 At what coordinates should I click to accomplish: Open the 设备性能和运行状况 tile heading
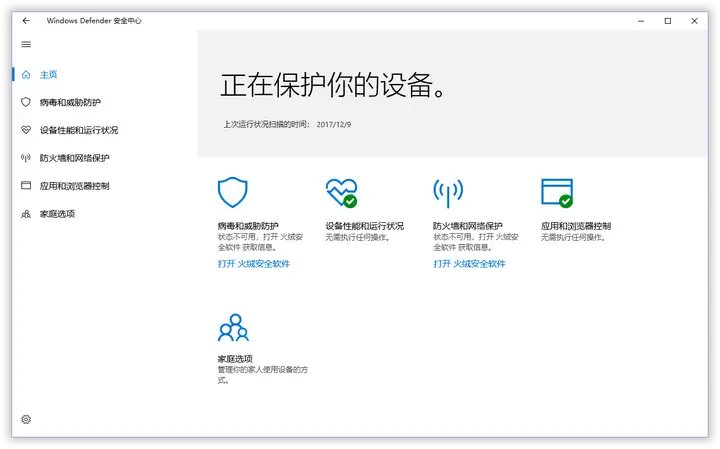pyautogui.click(x=365, y=225)
